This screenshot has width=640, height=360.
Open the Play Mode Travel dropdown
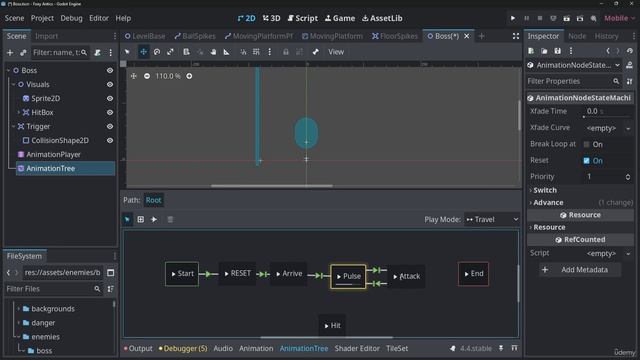click(492, 220)
